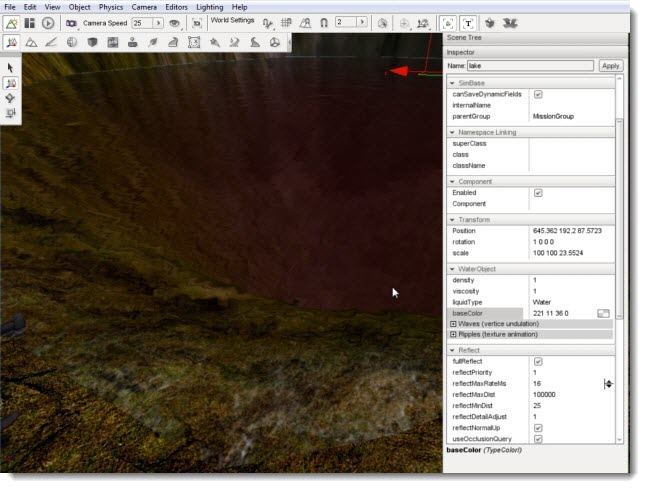Open the Sketch Tool cube icon
Viewport: 645px width, 488px height.
pos(92,42)
